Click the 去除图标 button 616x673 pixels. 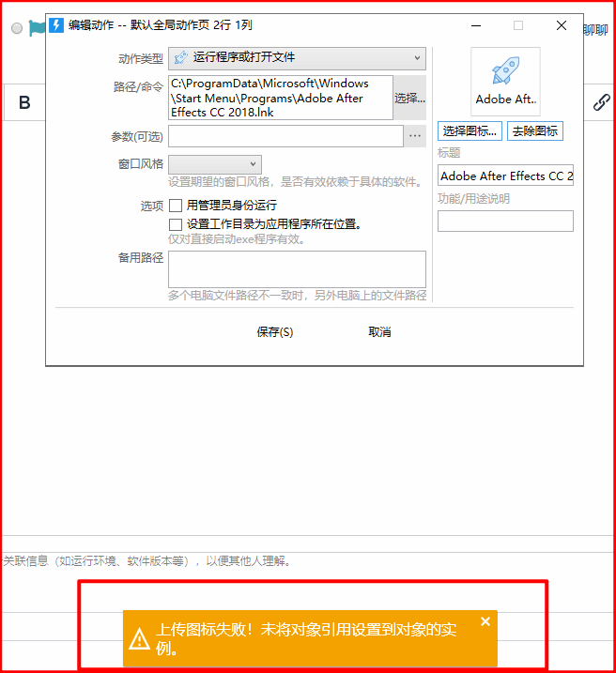pyautogui.click(x=535, y=130)
